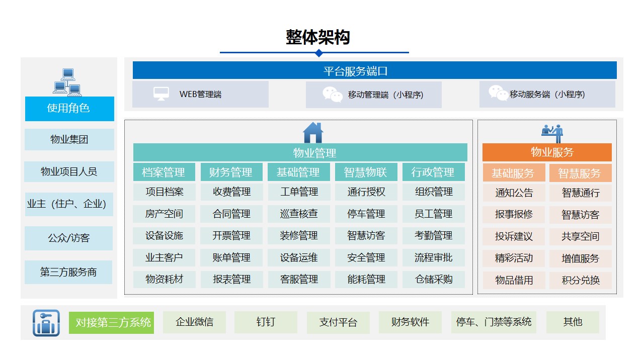Select the 档案管理 column header

point(164,172)
